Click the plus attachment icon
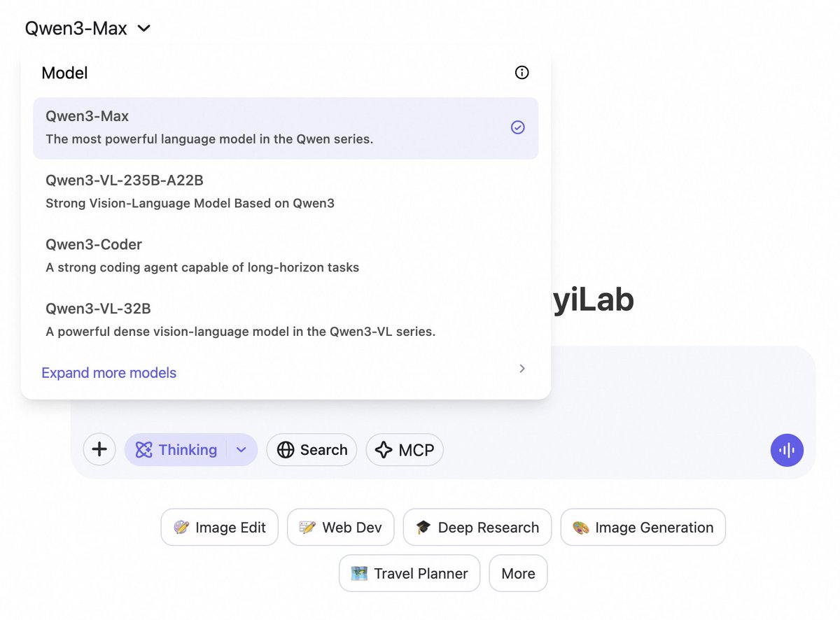 [99, 449]
